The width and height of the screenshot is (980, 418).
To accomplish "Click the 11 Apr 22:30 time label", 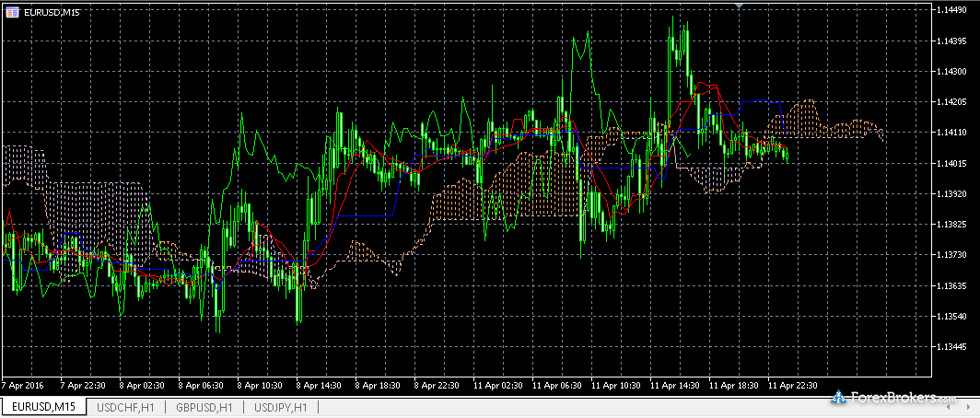I will coord(794,385).
